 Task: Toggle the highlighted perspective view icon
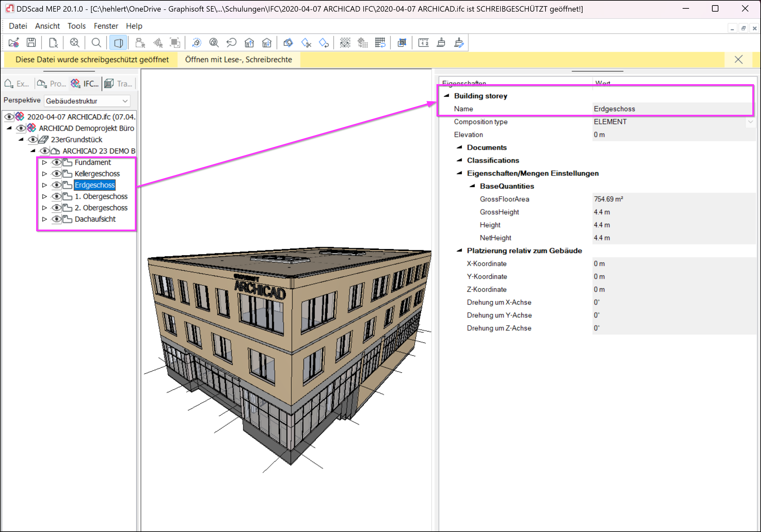coord(118,43)
